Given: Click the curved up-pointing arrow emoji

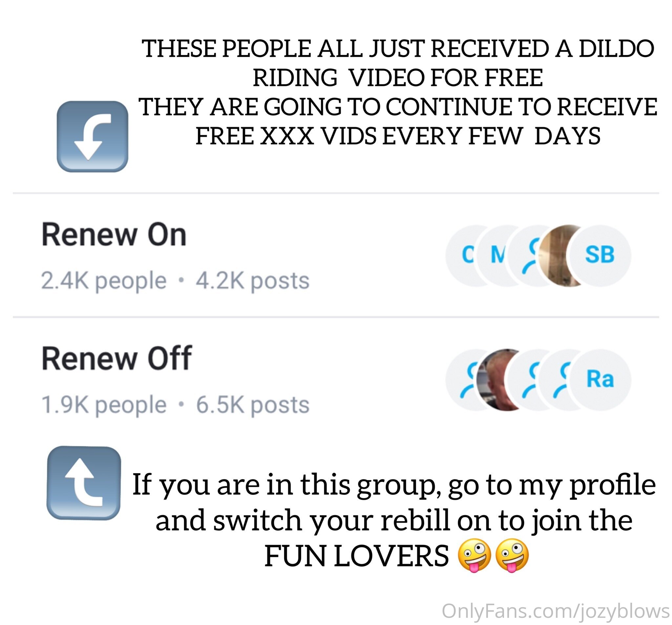Looking at the screenshot, I should (84, 483).
